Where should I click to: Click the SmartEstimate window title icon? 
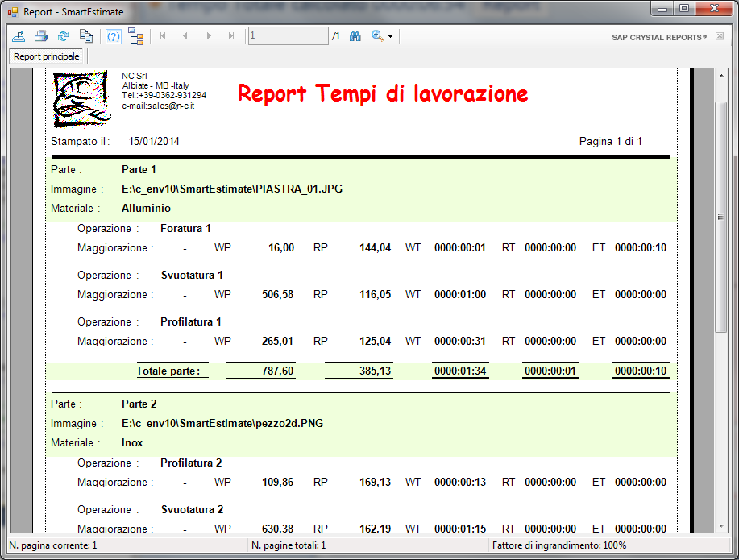pos(13,12)
